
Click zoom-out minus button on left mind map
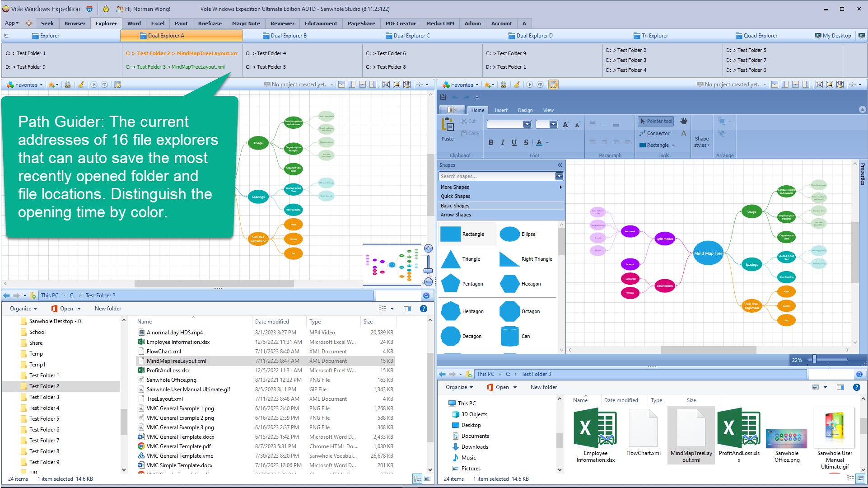coord(428,282)
